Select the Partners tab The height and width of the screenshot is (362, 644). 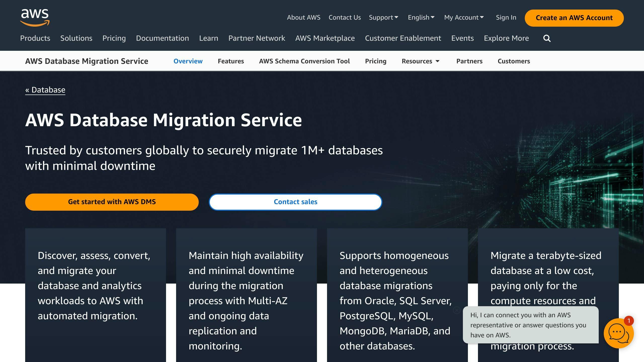point(469,61)
